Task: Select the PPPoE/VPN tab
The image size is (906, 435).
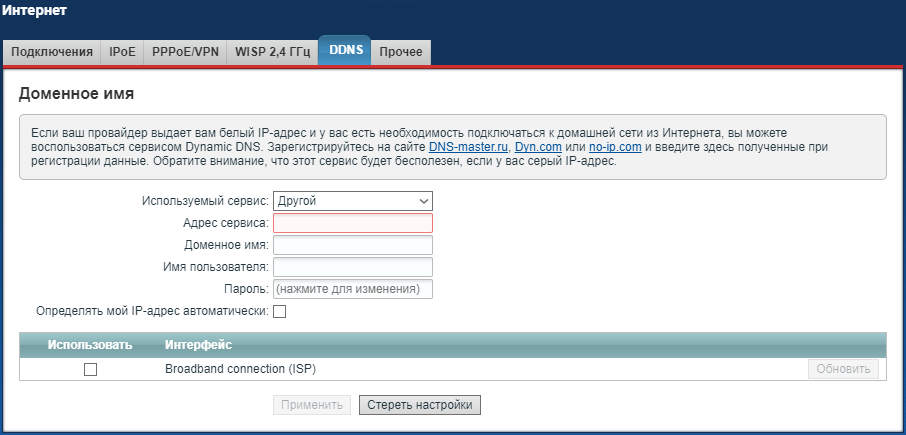Action: (x=184, y=52)
